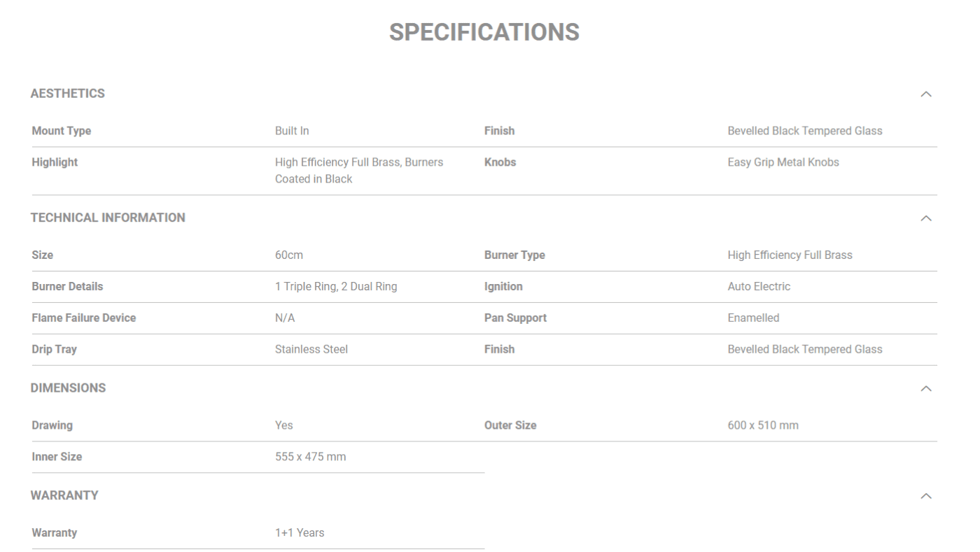The image size is (980, 552).
Task: Select the Auto Electric ignition value
Action: pyautogui.click(x=759, y=287)
